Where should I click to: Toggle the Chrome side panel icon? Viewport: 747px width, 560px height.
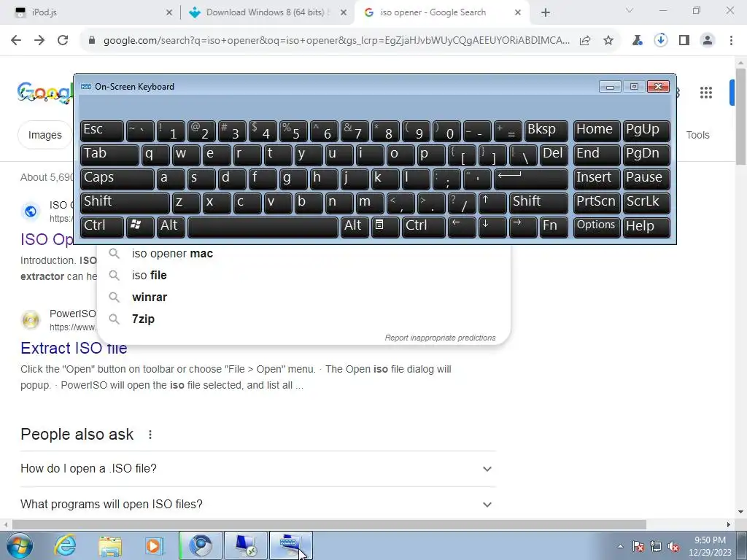pos(684,41)
